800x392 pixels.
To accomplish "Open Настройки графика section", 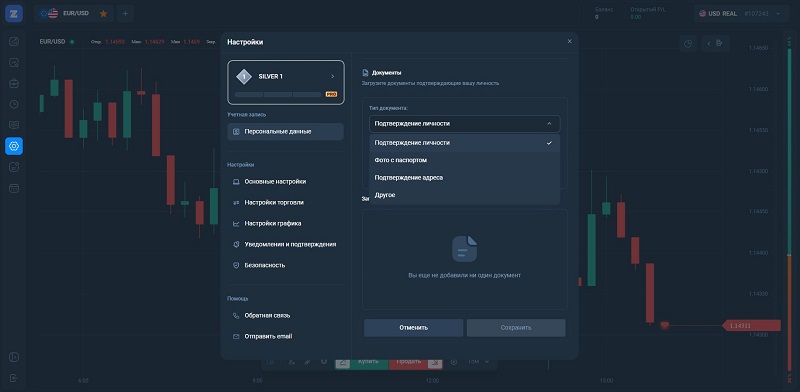I will 286,224.
